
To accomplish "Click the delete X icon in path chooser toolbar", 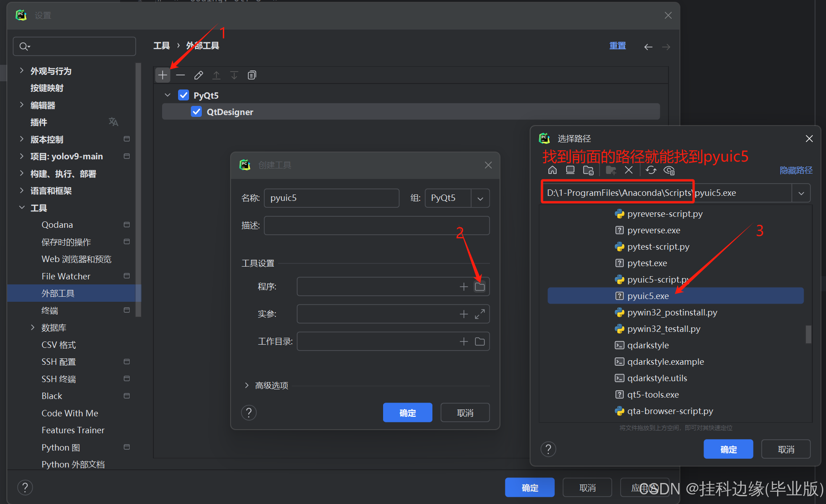I will coord(629,170).
